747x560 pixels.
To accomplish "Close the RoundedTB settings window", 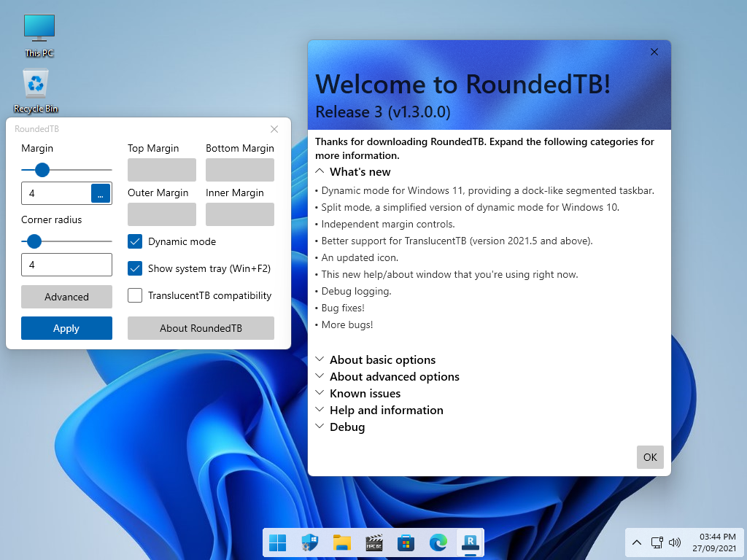I will [274, 129].
